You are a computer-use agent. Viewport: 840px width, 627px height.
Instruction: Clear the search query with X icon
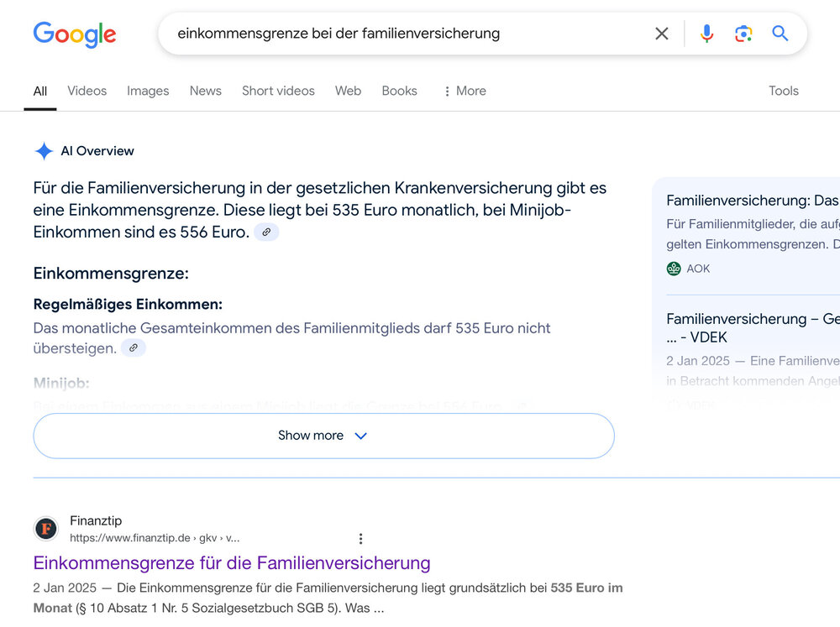pos(662,34)
